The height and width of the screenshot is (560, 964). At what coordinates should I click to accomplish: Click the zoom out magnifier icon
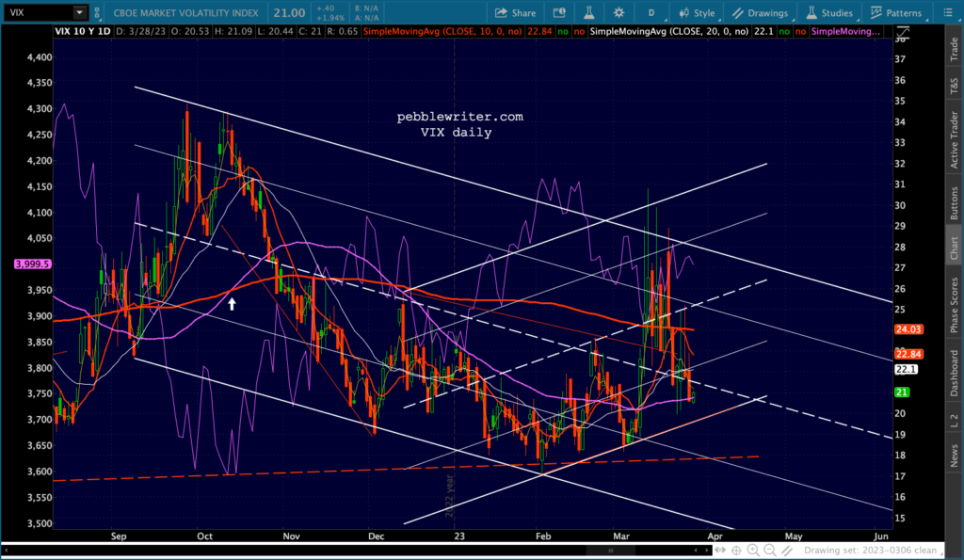click(x=770, y=551)
